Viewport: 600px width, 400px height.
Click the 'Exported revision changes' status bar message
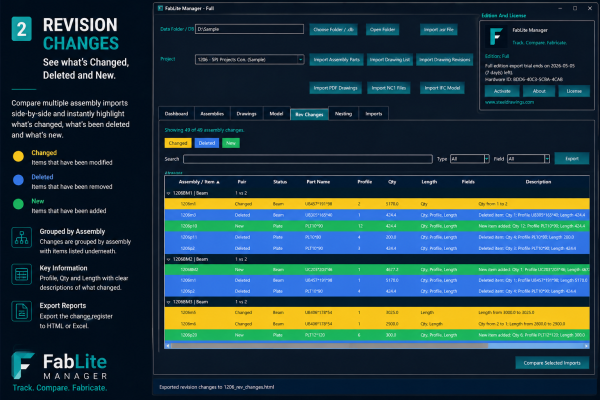217,387
